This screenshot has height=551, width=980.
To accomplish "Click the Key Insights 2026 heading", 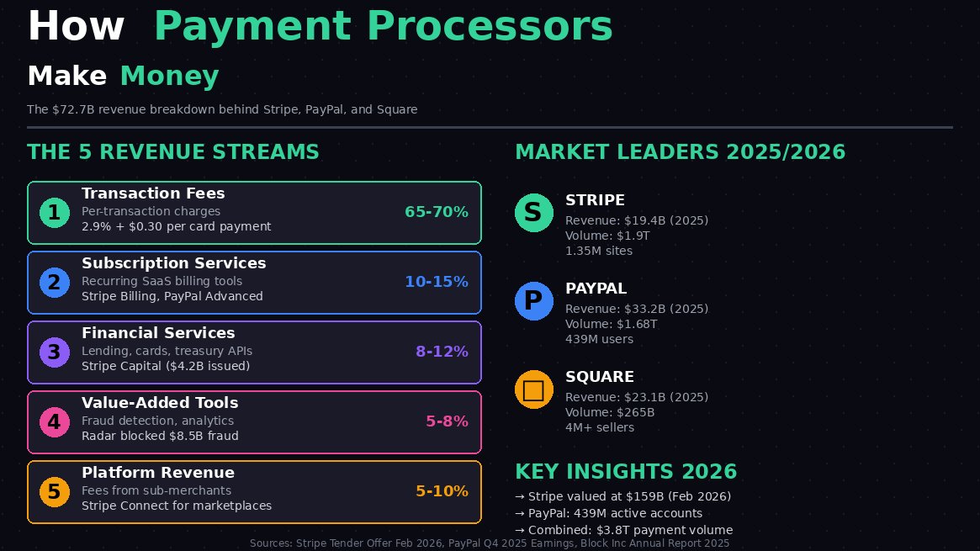I will [x=626, y=472].
